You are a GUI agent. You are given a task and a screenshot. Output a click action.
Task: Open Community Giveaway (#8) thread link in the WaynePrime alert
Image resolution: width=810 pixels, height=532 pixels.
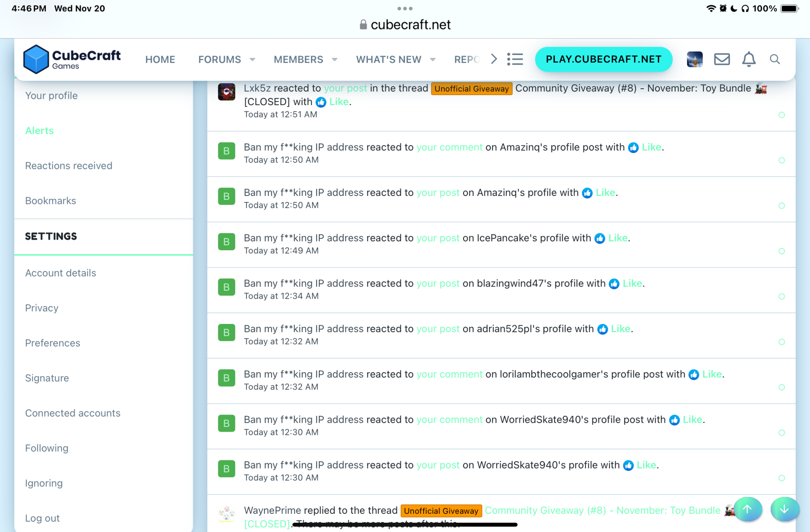click(x=603, y=511)
